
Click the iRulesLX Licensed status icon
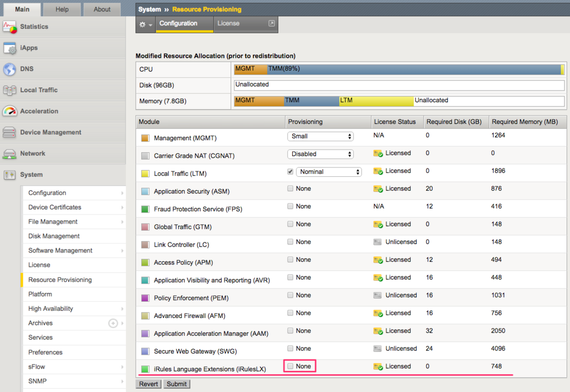(378, 367)
